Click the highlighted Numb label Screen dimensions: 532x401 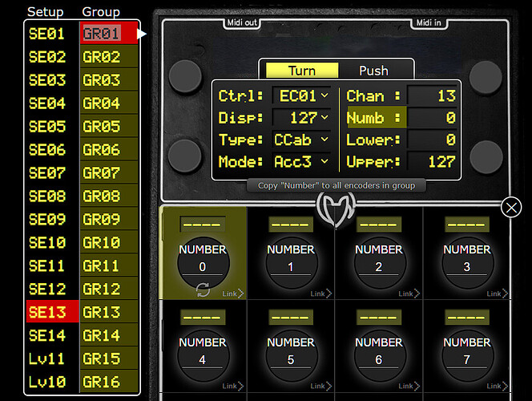point(377,117)
